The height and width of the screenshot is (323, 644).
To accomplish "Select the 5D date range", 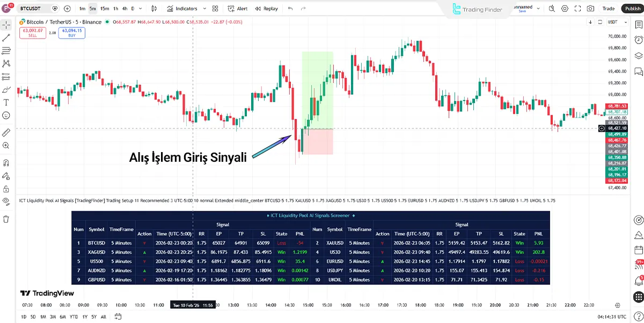I will pyautogui.click(x=33, y=317).
